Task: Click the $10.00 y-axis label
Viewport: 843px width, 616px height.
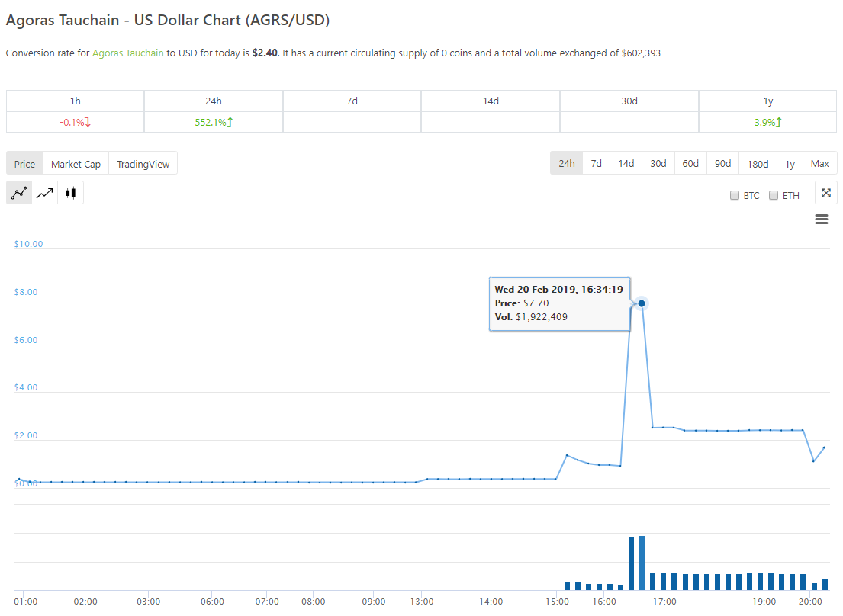Action: (28, 244)
